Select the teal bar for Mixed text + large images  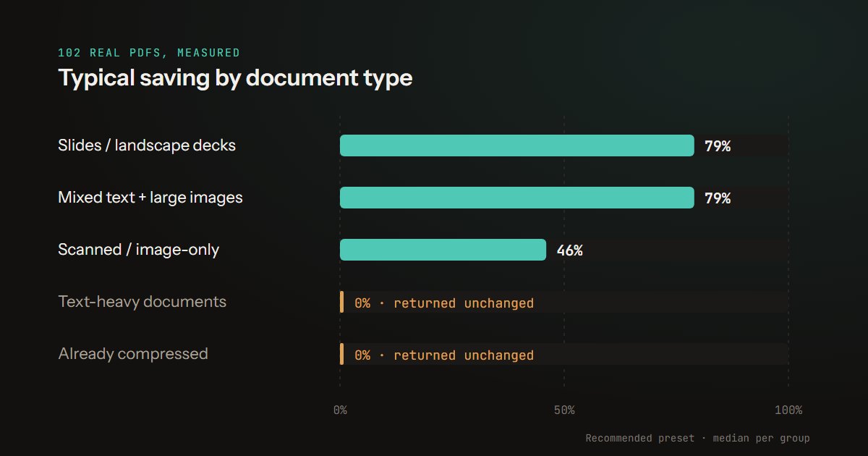[517, 198]
